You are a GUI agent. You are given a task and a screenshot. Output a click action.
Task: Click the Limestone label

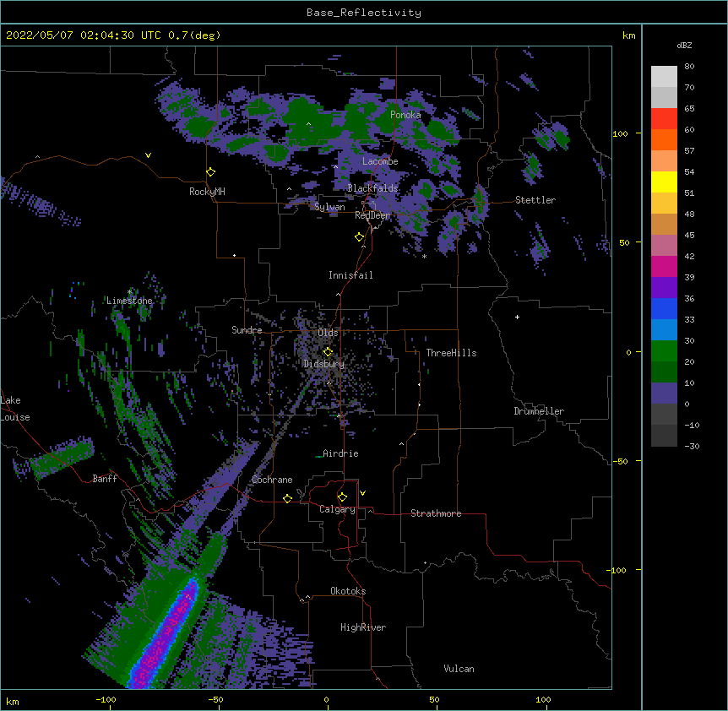click(x=129, y=301)
